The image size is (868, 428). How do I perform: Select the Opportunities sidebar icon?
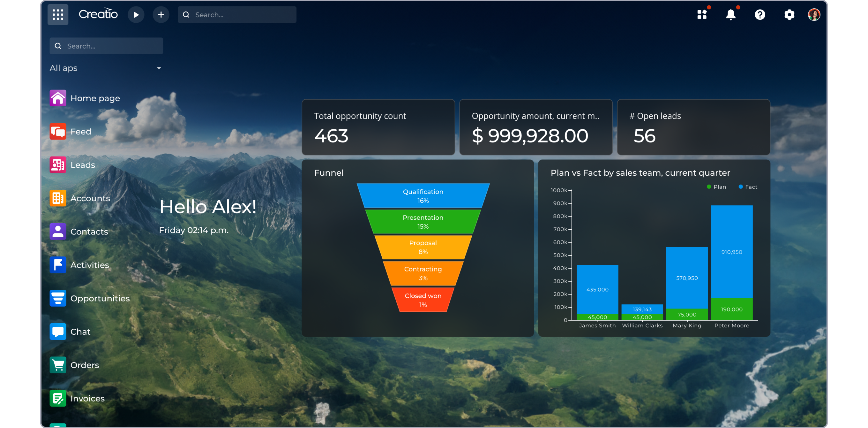[x=58, y=298]
